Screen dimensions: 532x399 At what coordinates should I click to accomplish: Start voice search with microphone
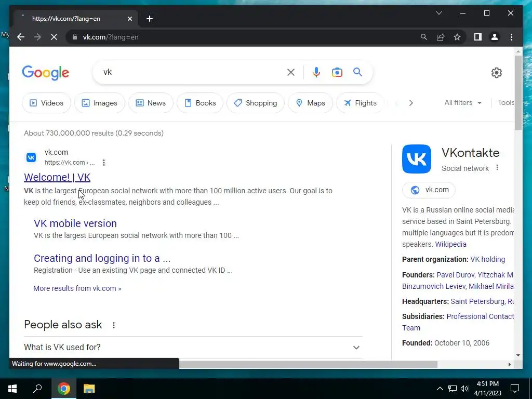coord(316,72)
